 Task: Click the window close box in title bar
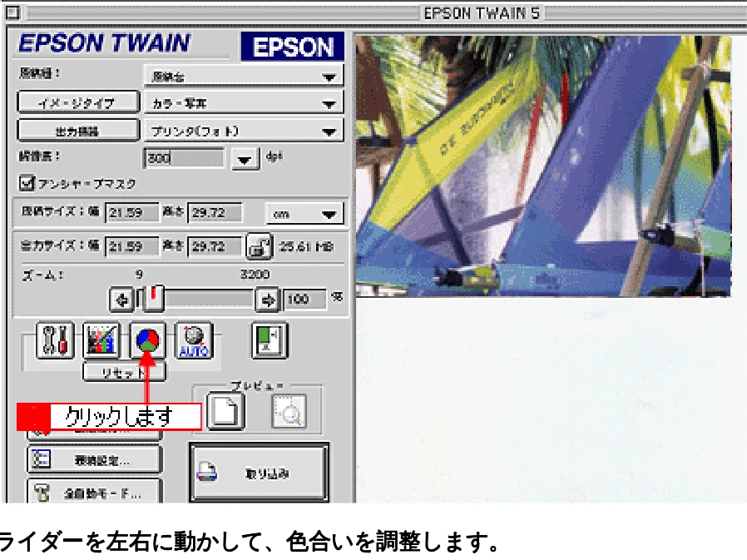point(12,12)
